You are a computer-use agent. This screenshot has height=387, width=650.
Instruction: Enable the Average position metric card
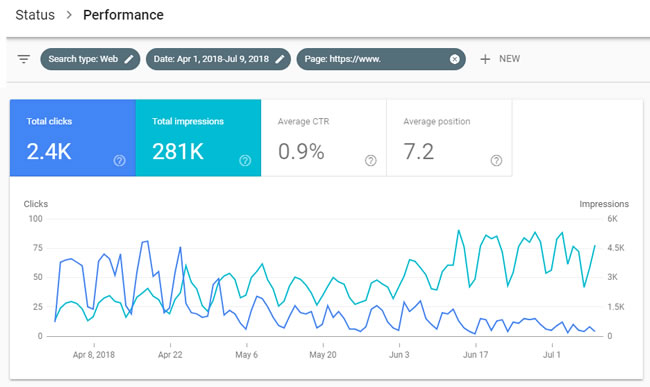(449, 138)
